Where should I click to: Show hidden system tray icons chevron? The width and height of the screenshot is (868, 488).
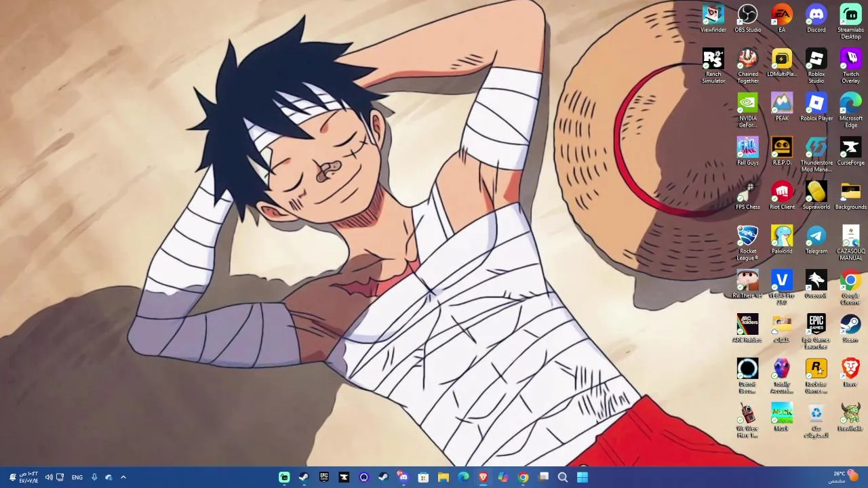point(123,477)
